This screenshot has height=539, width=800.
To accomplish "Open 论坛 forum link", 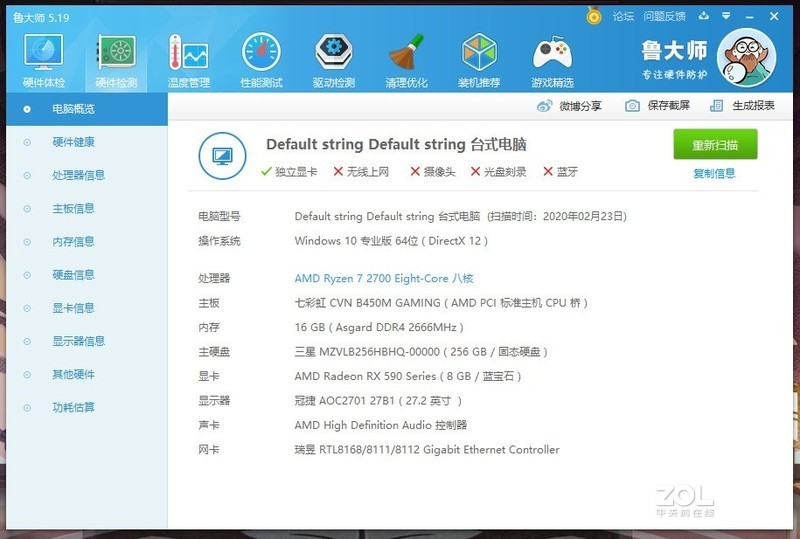I will [623, 16].
